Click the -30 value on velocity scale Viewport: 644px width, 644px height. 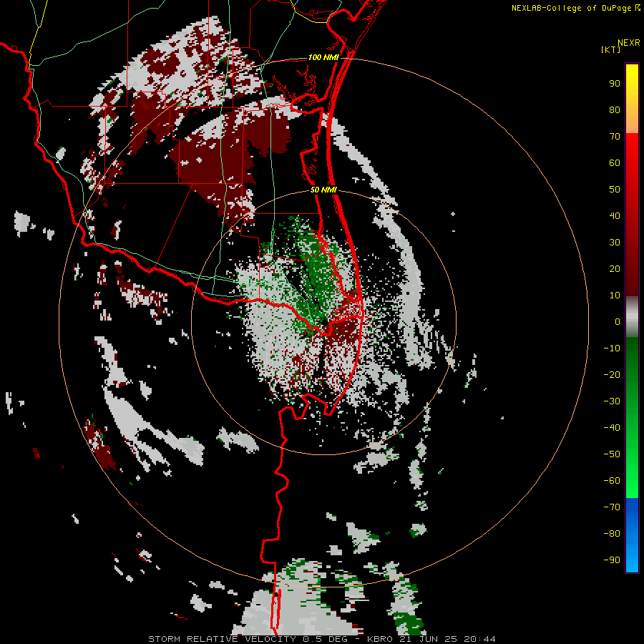[612, 401]
